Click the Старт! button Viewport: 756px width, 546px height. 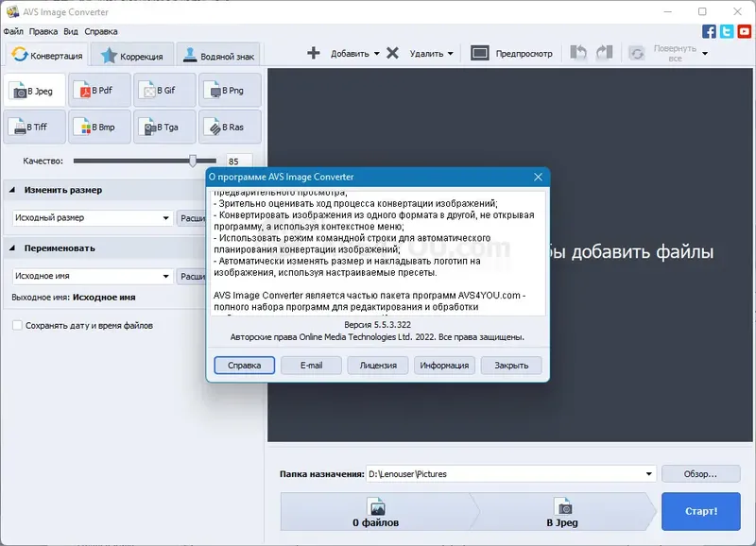click(701, 511)
